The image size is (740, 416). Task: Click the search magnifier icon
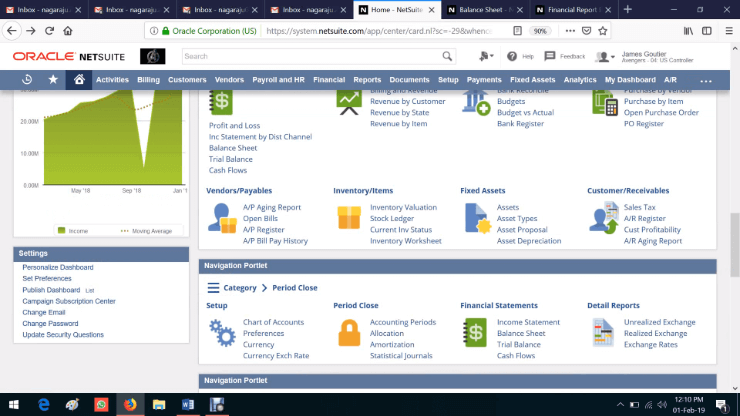[x=447, y=56]
